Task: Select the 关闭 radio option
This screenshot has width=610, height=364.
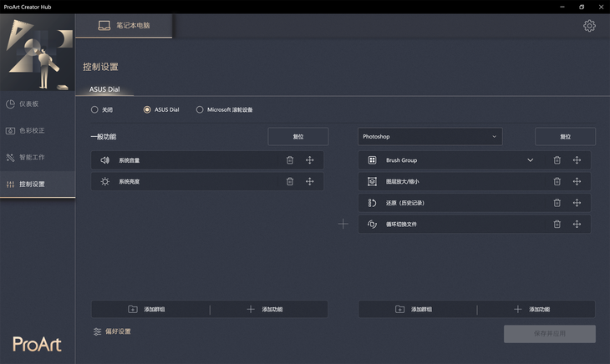Action: click(94, 109)
